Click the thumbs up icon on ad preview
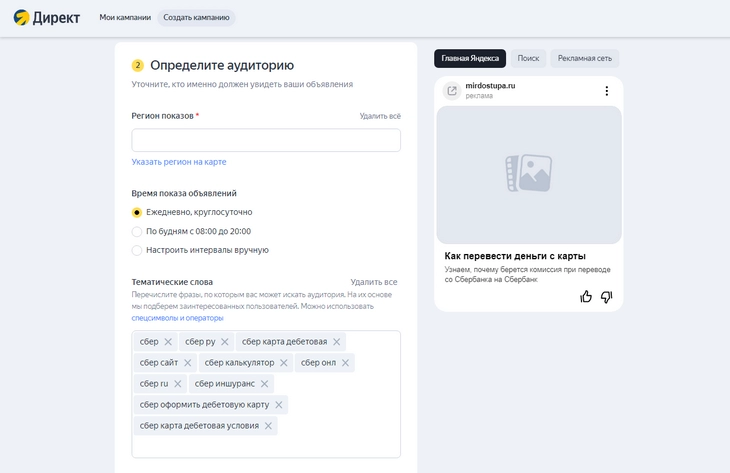 [586, 297]
